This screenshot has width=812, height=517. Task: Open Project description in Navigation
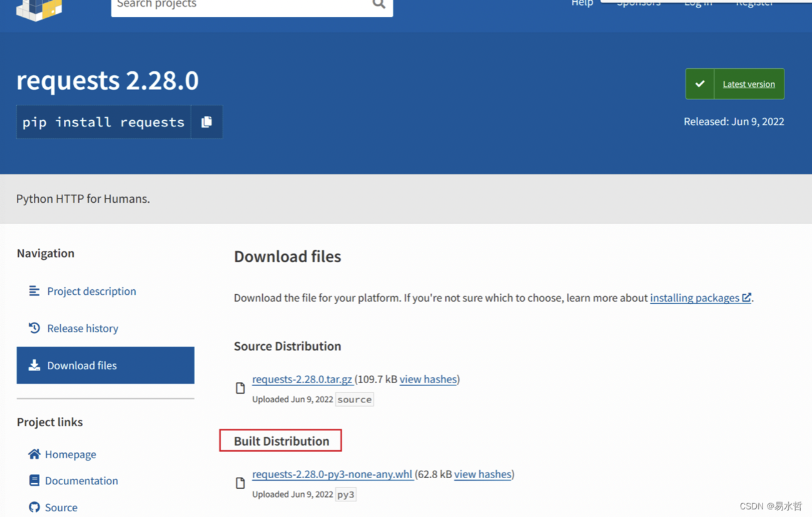(x=91, y=291)
